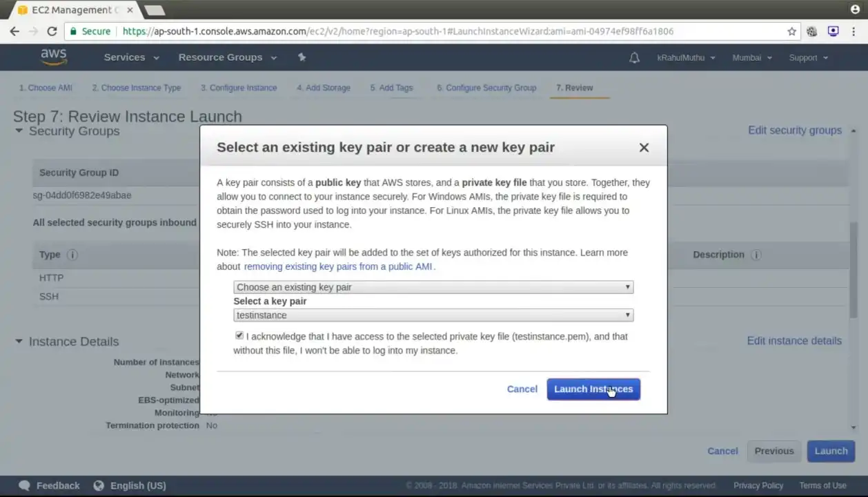868x497 pixels.
Task: Bookmark this page with star icon
Action: [x=791, y=31]
